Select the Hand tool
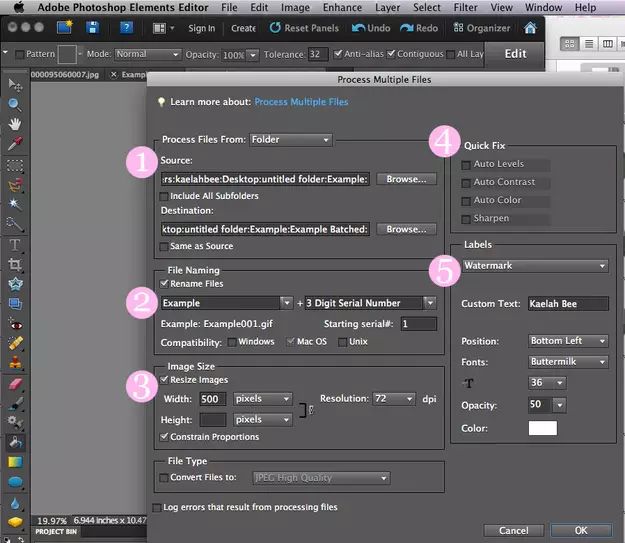Image resolution: width=625 pixels, height=543 pixels. (x=15, y=123)
